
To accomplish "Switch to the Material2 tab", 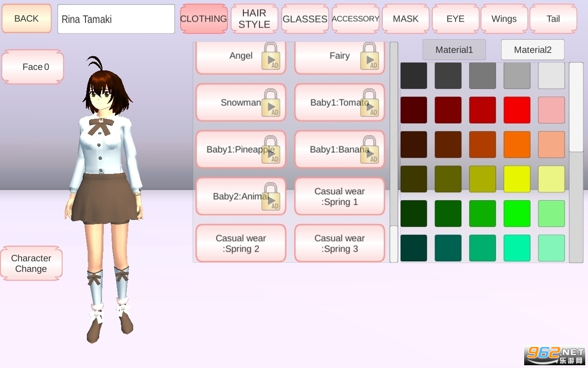I will [x=533, y=50].
